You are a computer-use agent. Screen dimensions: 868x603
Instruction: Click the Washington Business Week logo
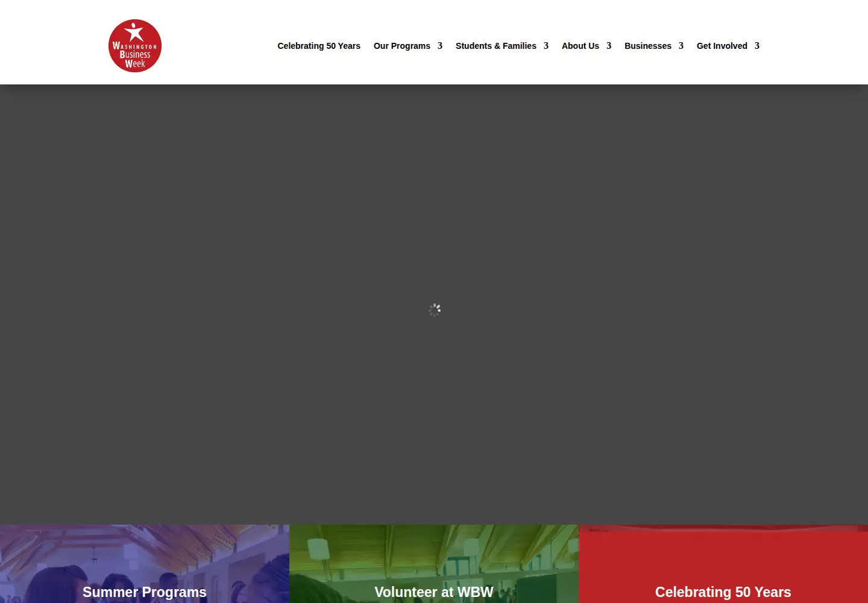pyautogui.click(x=135, y=46)
